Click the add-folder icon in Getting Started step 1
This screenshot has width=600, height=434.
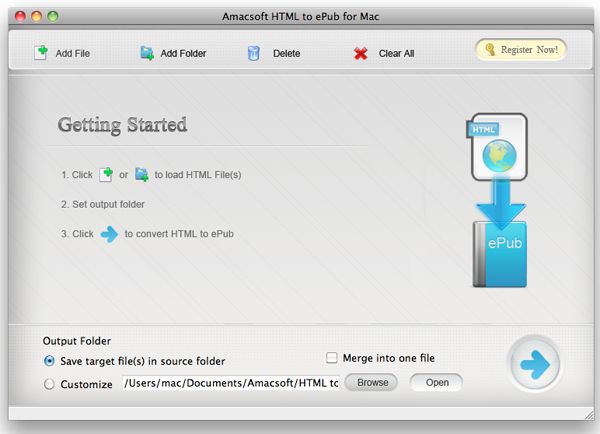(142, 175)
